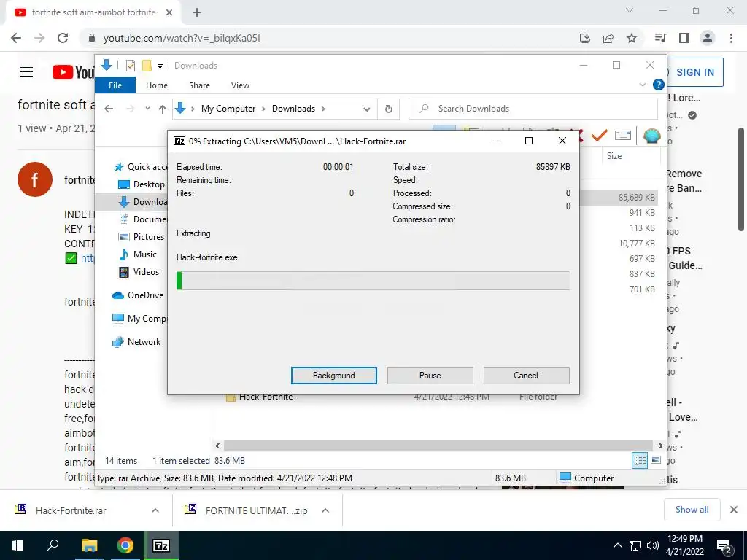Send the extraction to Background
The height and width of the screenshot is (560, 747).
(333, 376)
